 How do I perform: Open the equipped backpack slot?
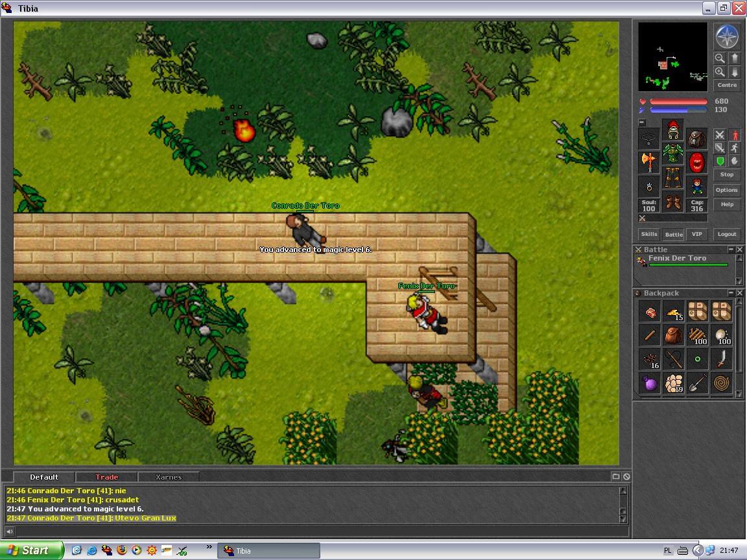(696, 139)
